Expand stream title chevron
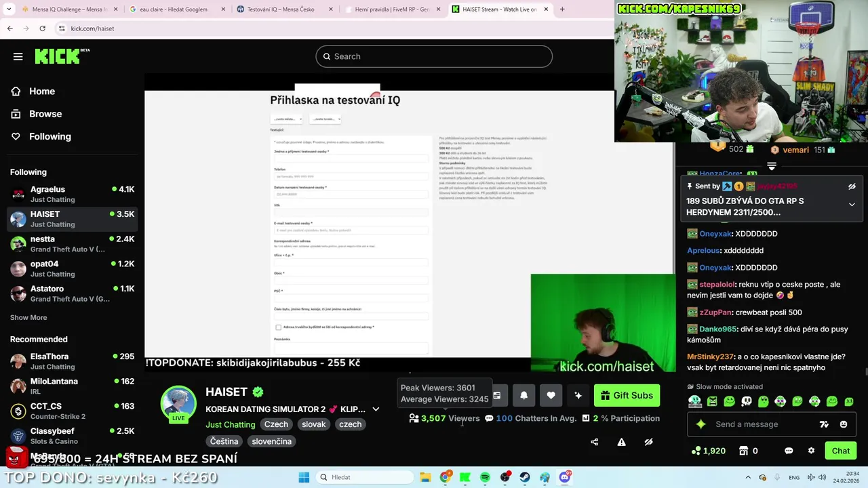868x488 pixels. 376,409
